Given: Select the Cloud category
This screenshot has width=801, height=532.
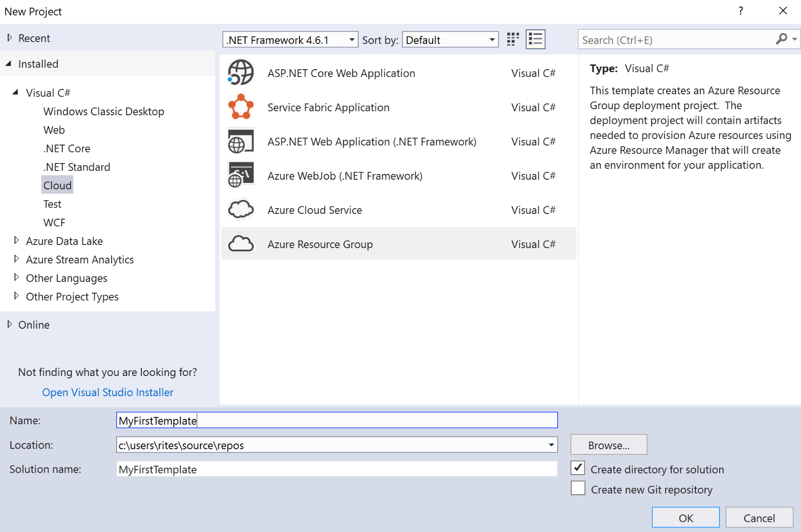Looking at the screenshot, I should point(57,185).
